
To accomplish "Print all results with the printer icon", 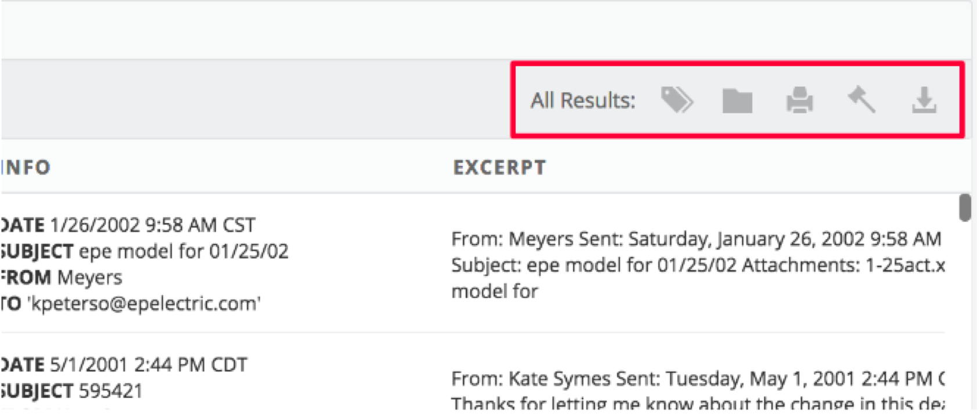I will (799, 100).
